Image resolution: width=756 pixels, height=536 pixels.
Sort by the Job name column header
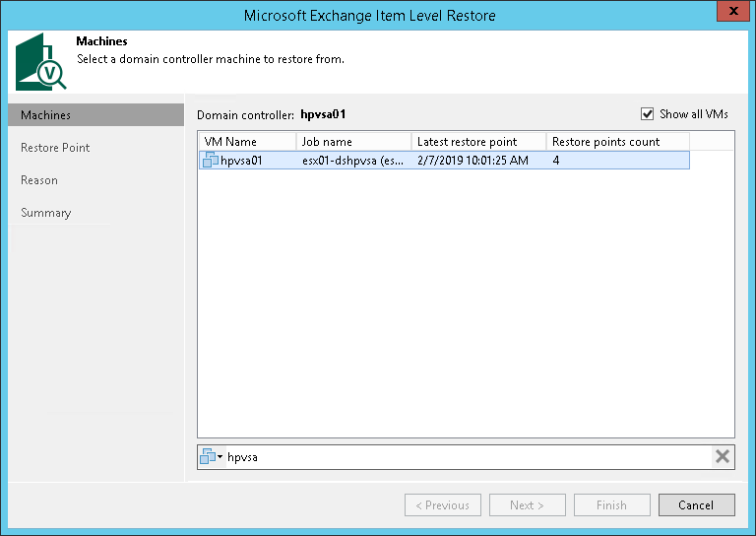353,141
